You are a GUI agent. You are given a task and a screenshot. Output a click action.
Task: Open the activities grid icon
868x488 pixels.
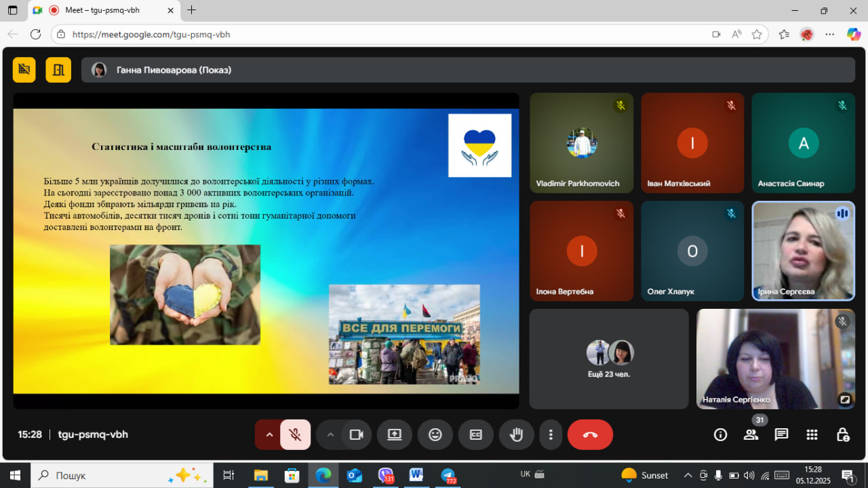point(812,434)
